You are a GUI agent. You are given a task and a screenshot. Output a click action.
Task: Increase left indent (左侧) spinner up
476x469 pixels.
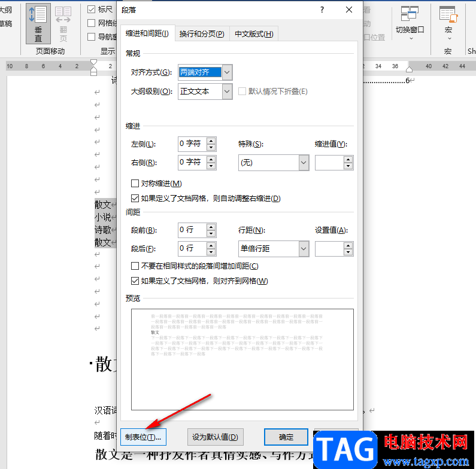pos(211,141)
